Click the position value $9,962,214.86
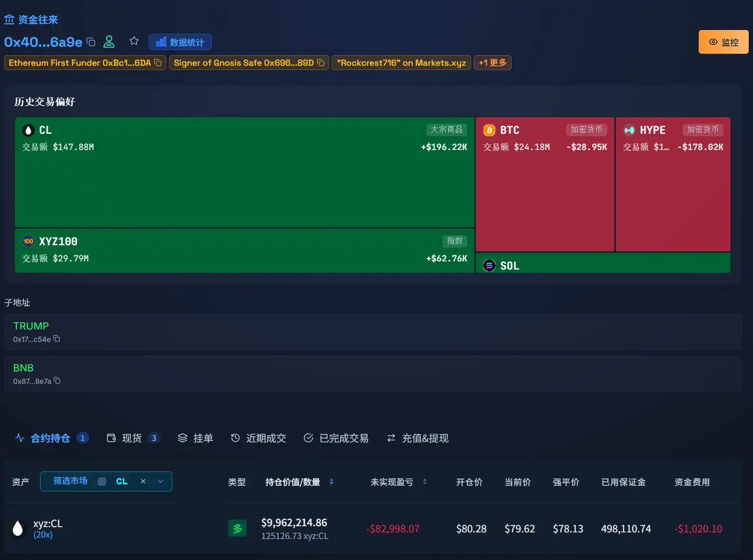This screenshot has height=560, width=753. tap(294, 522)
